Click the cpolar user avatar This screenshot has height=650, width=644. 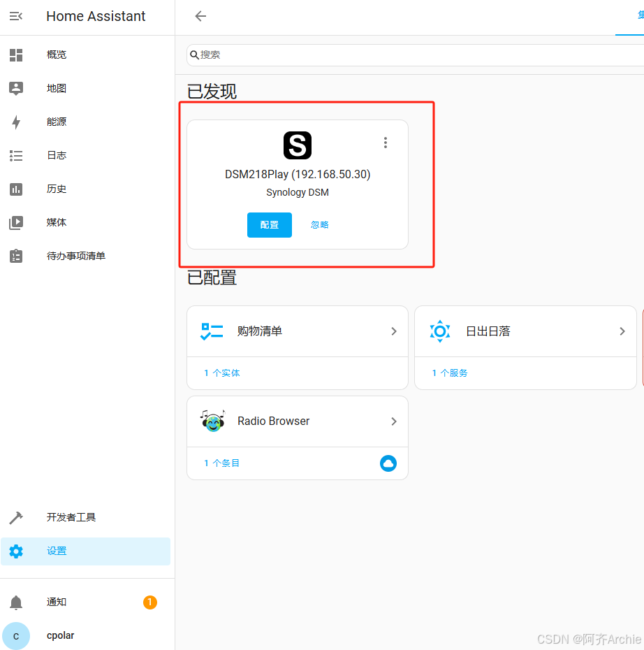(16, 635)
